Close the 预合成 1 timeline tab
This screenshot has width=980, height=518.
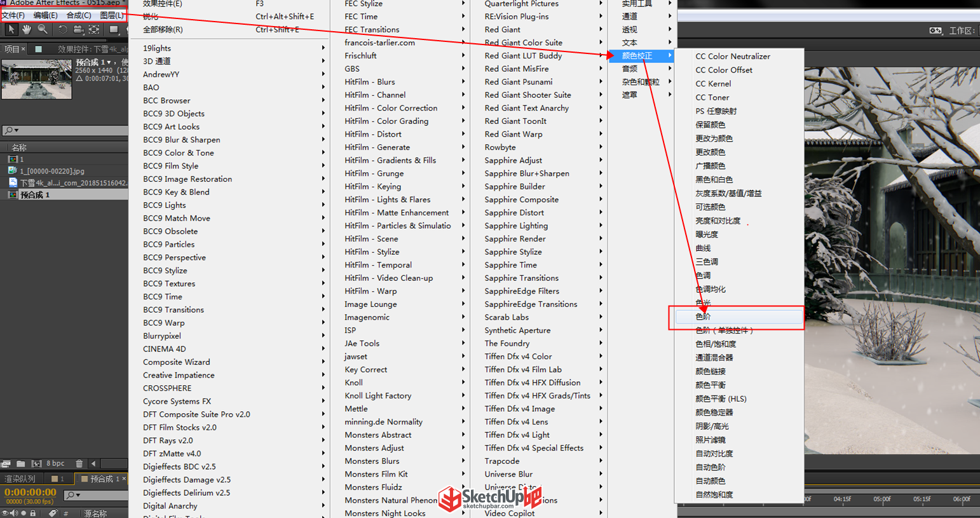coord(124,479)
